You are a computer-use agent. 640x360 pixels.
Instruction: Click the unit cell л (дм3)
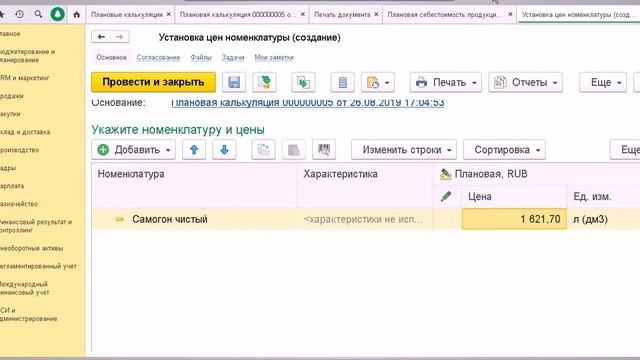(604, 219)
